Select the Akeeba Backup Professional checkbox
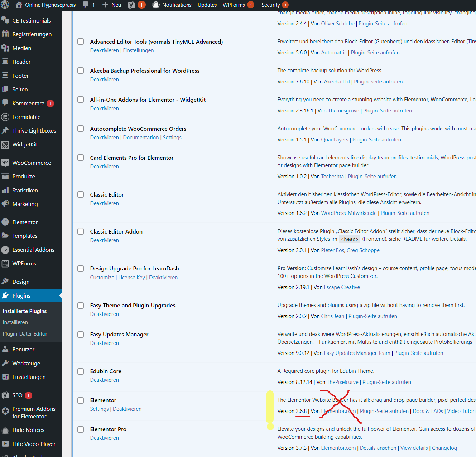Image resolution: width=476 pixels, height=457 pixels. tap(81, 71)
